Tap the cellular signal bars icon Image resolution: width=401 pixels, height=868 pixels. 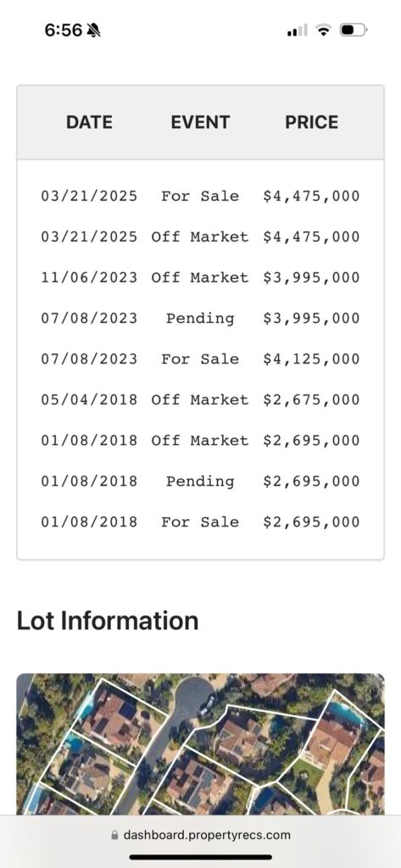297,30
